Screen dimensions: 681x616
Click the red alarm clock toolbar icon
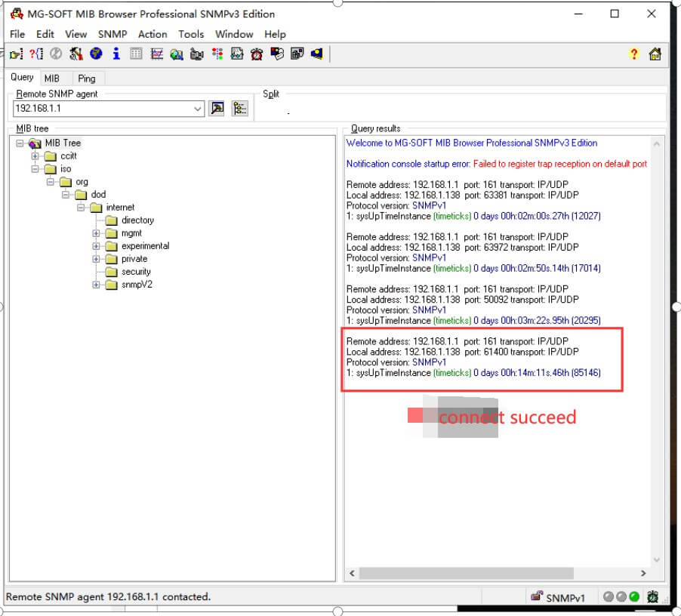[x=257, y=54]
